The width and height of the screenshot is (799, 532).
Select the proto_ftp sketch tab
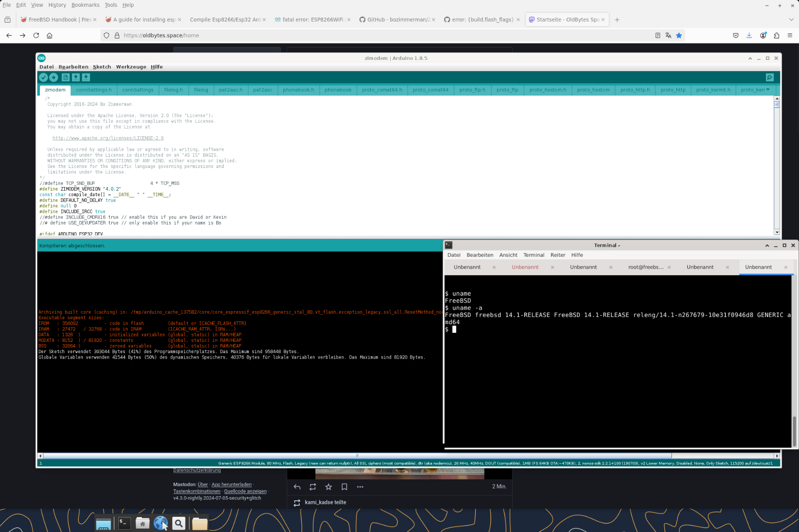click(507, 90)
